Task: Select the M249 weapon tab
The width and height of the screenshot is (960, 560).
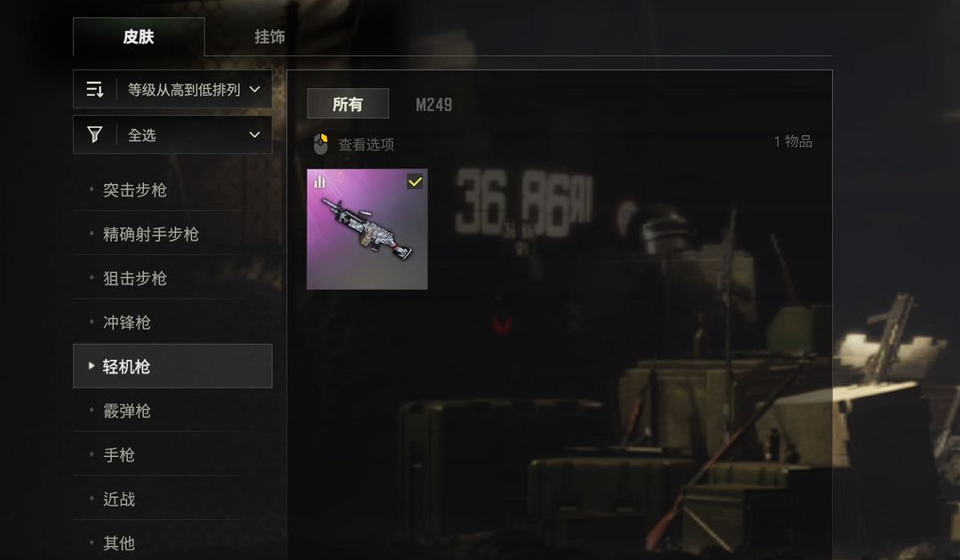Action: [434, 105]
